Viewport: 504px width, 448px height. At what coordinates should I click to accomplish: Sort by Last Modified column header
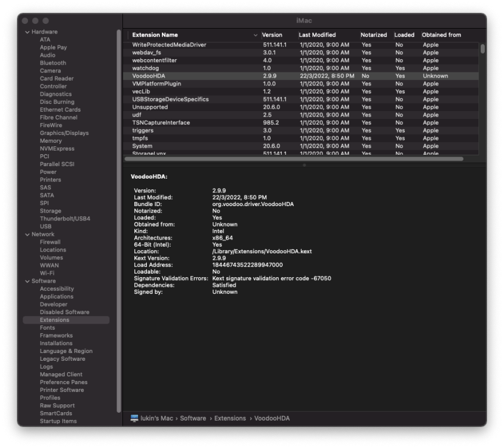click(x=317, y=35)
